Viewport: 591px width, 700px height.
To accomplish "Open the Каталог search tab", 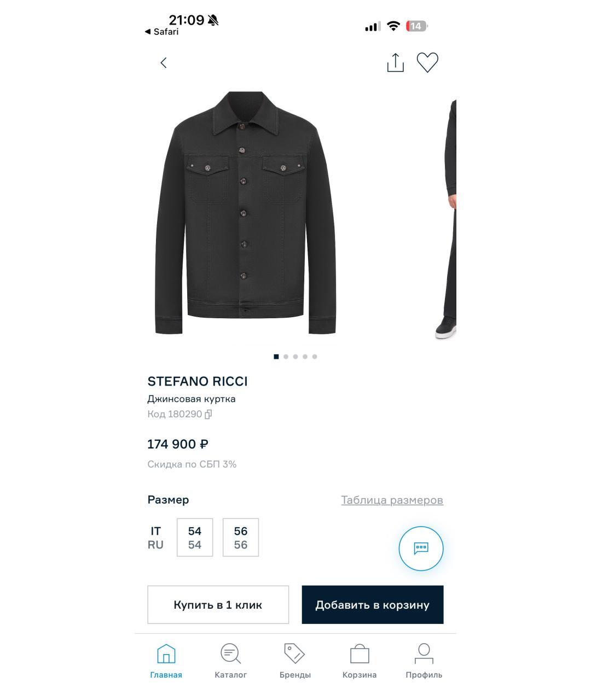I will coord(230,661).
